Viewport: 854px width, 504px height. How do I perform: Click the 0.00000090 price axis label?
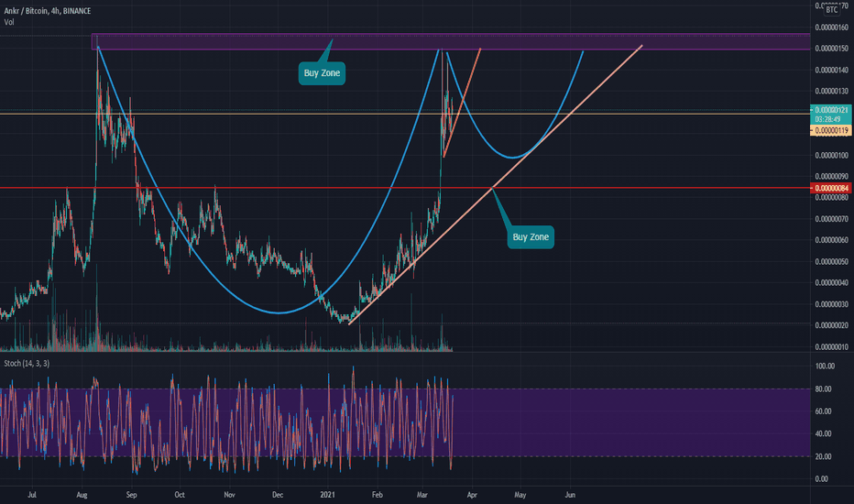coord(832,177)
